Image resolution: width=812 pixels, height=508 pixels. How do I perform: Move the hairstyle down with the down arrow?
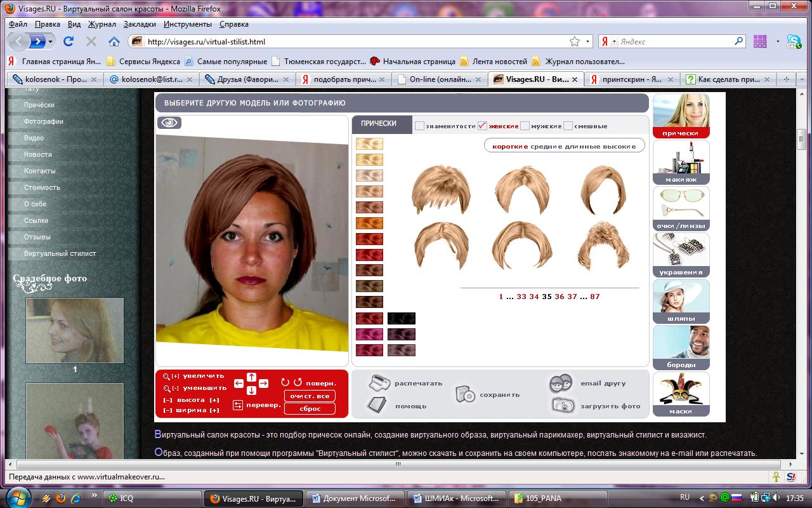(x=251, y=391)
